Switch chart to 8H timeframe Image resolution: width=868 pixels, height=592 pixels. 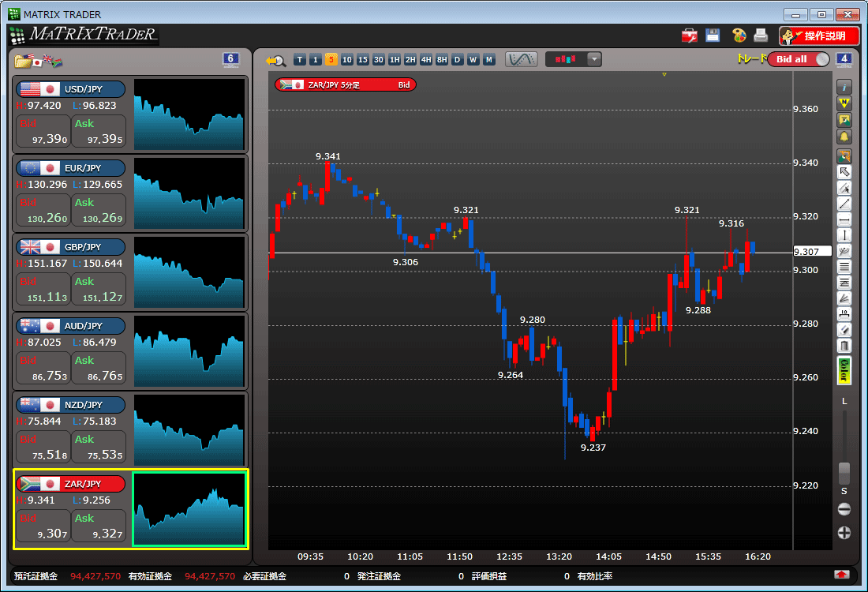[x=441, y=60]
